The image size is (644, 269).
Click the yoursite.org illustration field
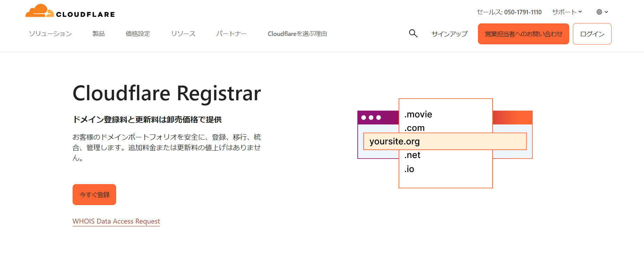click(x=445, y=141)
